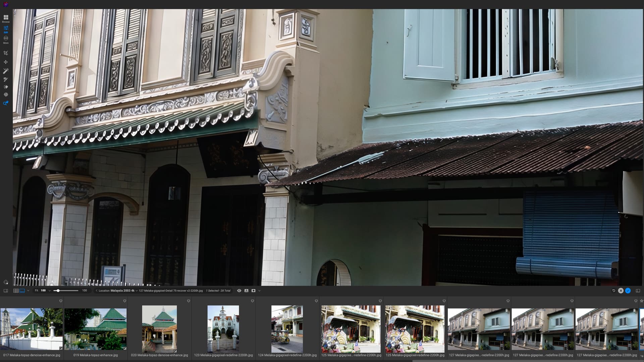This screenshot has height=362, width=644.
Task: Select the magic wand Faster tool
Action: [6, 71]
